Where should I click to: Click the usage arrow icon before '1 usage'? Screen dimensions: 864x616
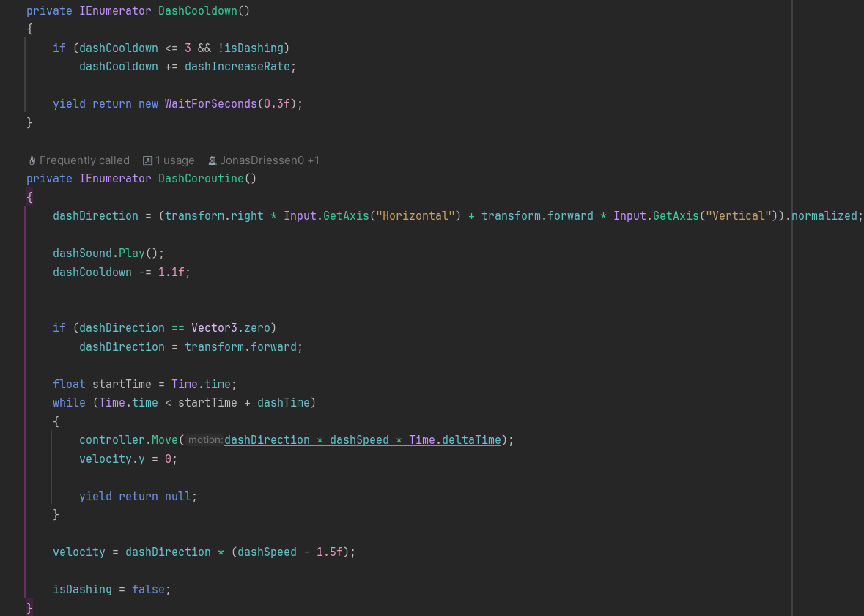point(147,160)
